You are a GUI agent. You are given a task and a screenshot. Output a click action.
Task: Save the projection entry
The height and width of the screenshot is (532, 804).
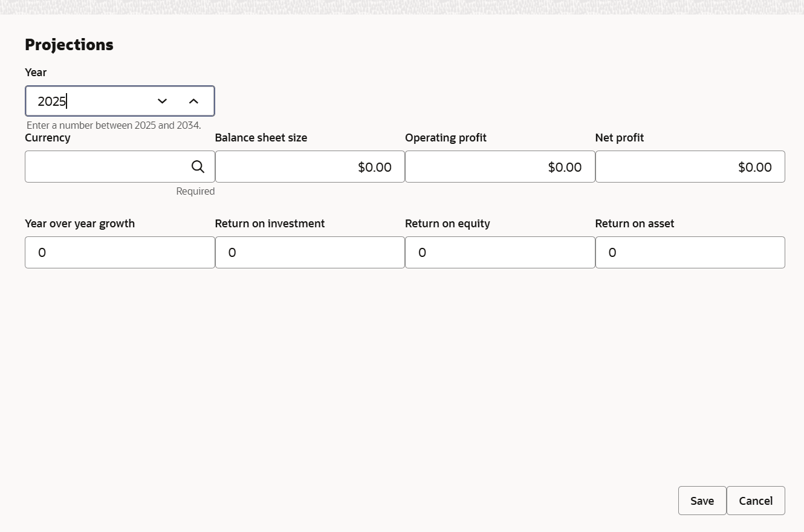(x=702, y=501)
